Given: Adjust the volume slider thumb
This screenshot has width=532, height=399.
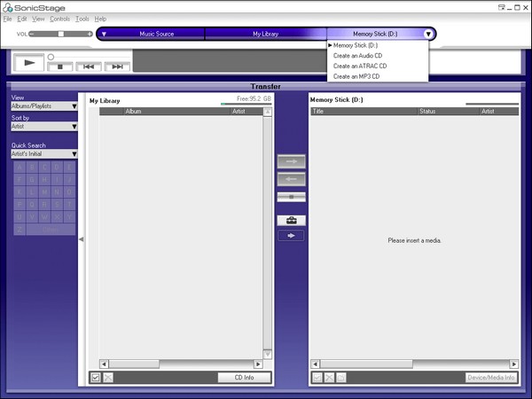Looking at the screenshot, I should click(60, 34).
